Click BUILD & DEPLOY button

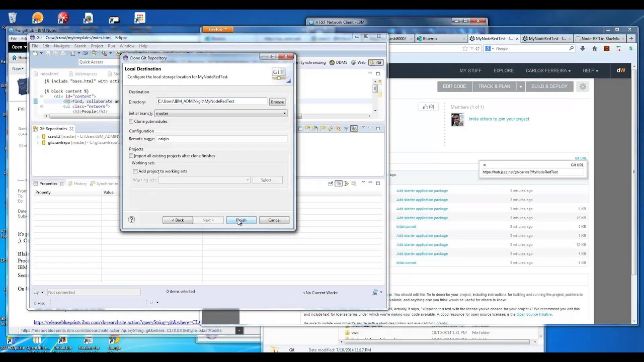coord(549,86)
